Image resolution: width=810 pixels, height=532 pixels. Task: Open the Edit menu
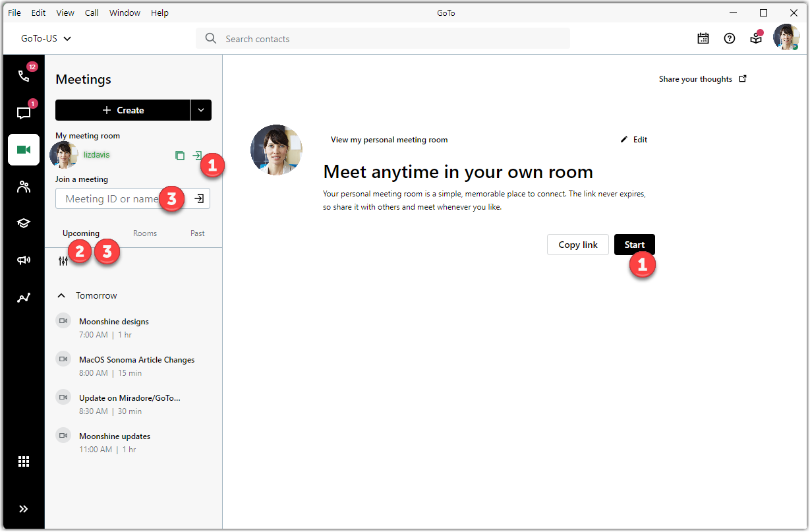(39, 13)
